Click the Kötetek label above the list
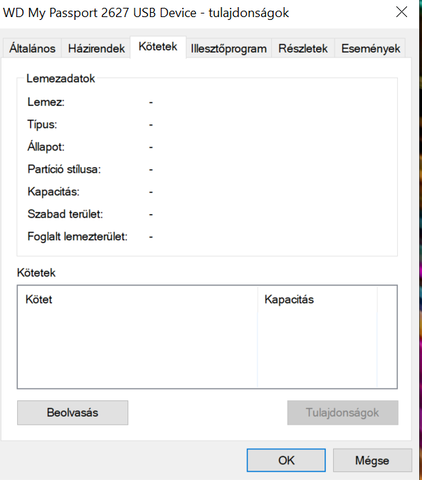This screenshot has width=422, height=480. (36, 273)
